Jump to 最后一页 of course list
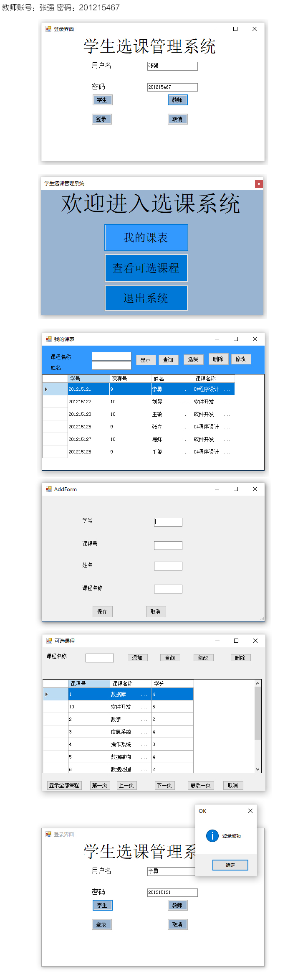308x980 pixels. coord(201,785)
